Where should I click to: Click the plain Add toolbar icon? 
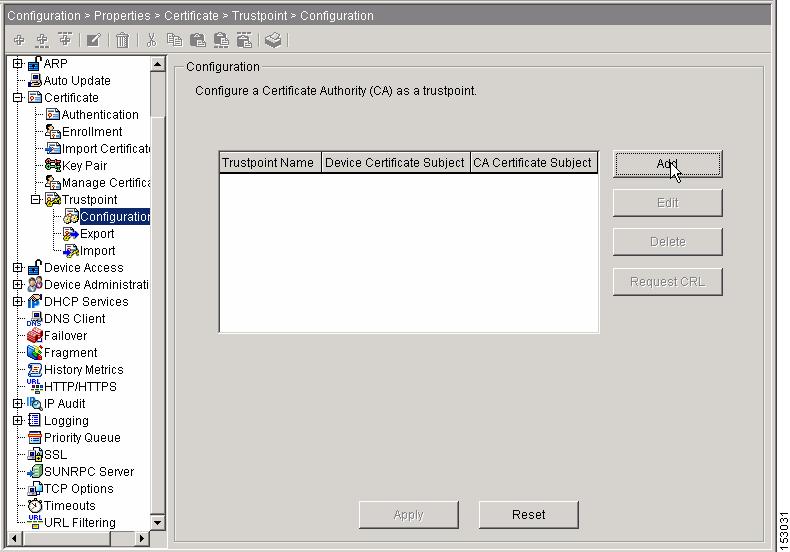coord(19,40)
